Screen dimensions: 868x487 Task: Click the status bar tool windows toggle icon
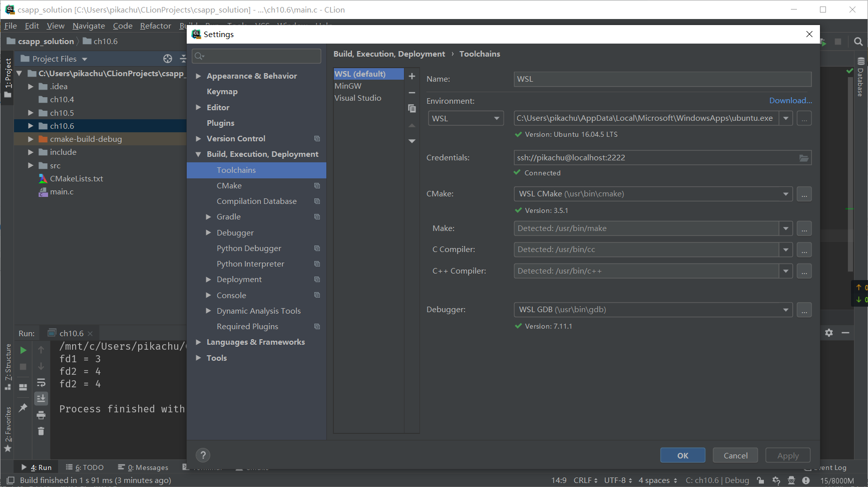click(11, 480)
